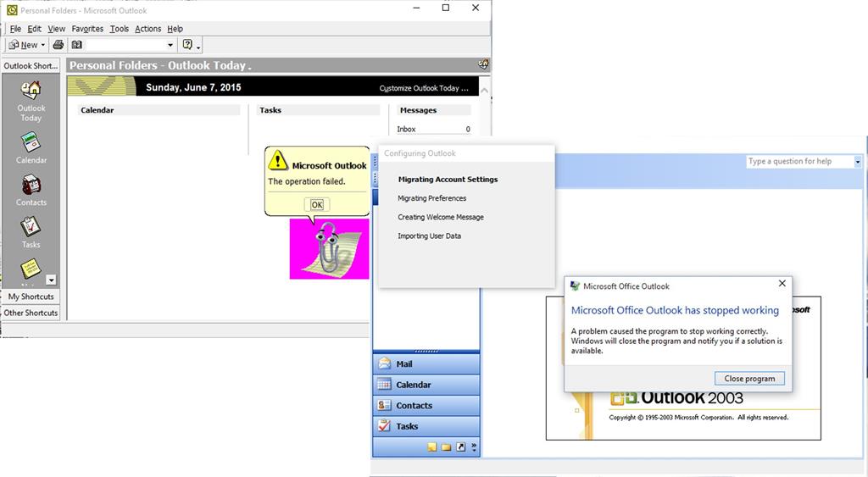Click the Calendar button in Outlook 2003 pane

coord(426,385)
